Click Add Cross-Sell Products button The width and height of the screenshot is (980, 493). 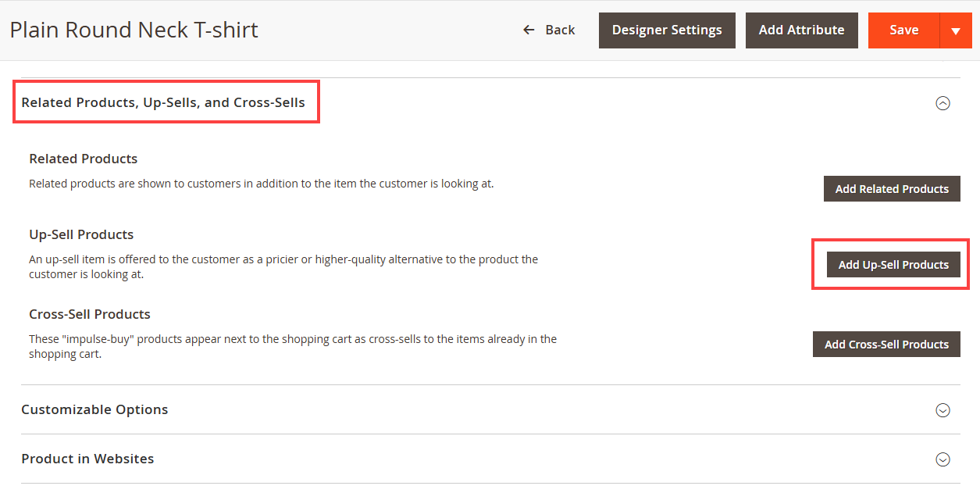886,345
